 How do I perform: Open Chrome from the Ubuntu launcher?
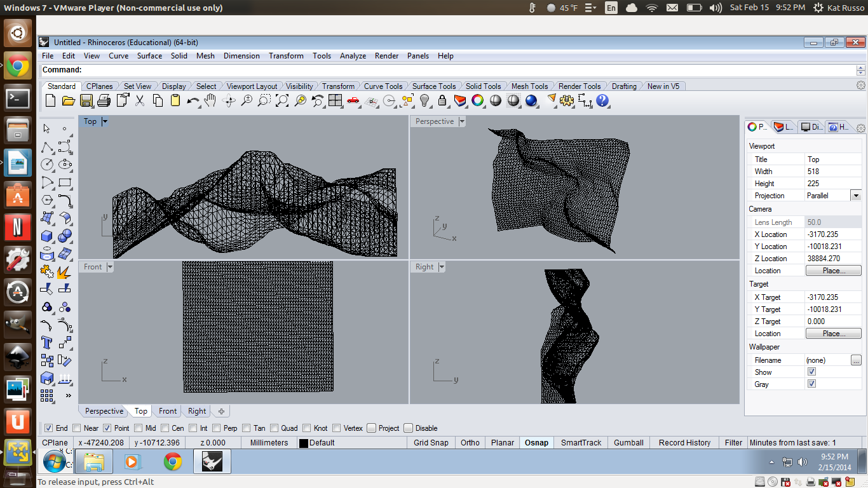[18, 65]
